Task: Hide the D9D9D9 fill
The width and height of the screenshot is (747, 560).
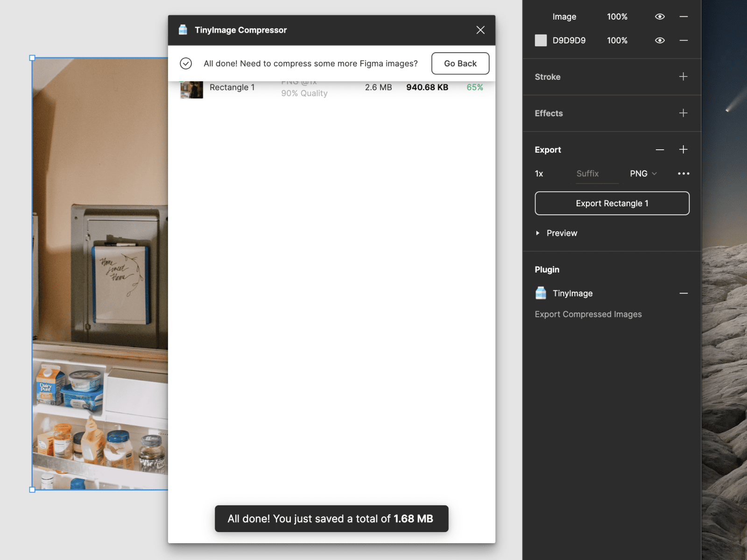Action: pos(660,41)
